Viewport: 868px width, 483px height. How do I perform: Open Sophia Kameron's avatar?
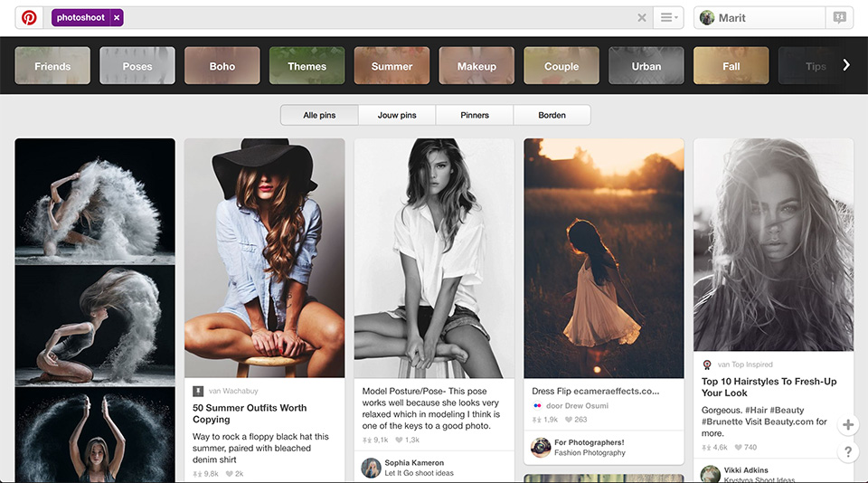click(371, 468)
